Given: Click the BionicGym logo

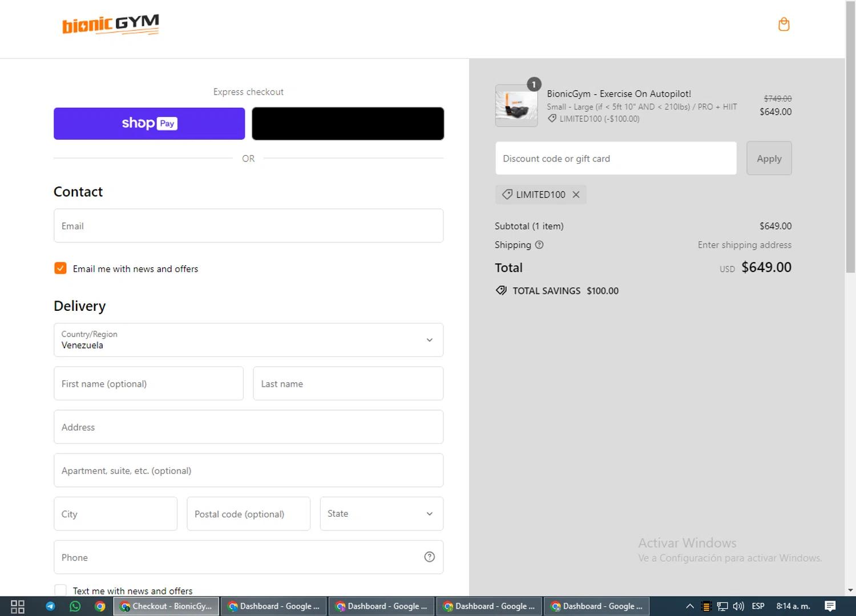Looking at the screenshot, I should pyautogui.click(x=110, y=25).
